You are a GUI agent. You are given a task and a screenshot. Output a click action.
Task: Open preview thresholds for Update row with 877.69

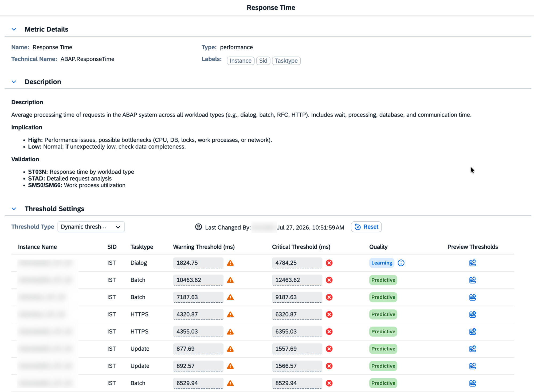(x=473, y=349)
